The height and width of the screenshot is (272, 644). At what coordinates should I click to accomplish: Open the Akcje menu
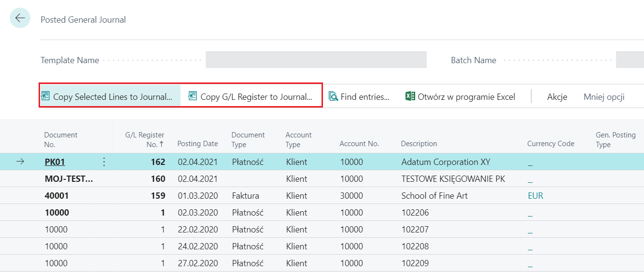(557, 96)
